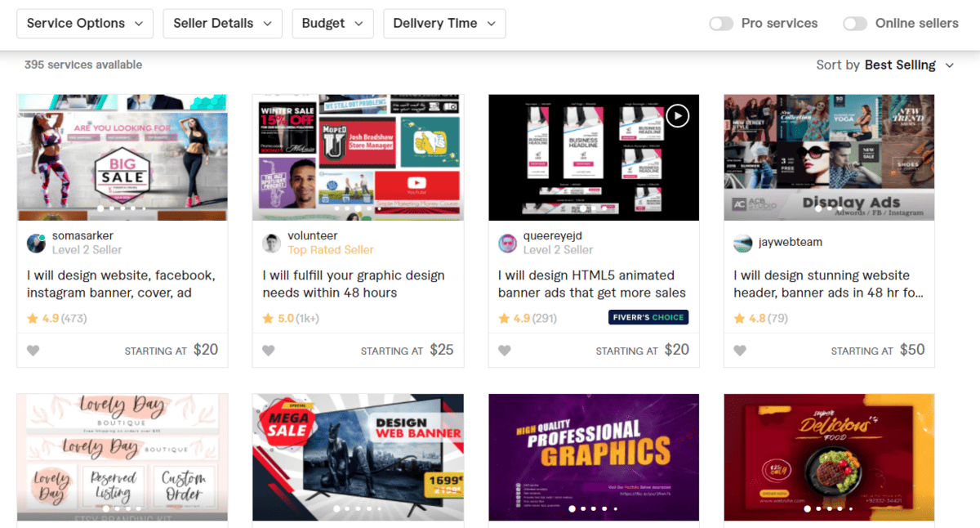Click the Top Rated Seller label
The height and width of the screenshot is (528, 980).
click(x=331, y=250)
